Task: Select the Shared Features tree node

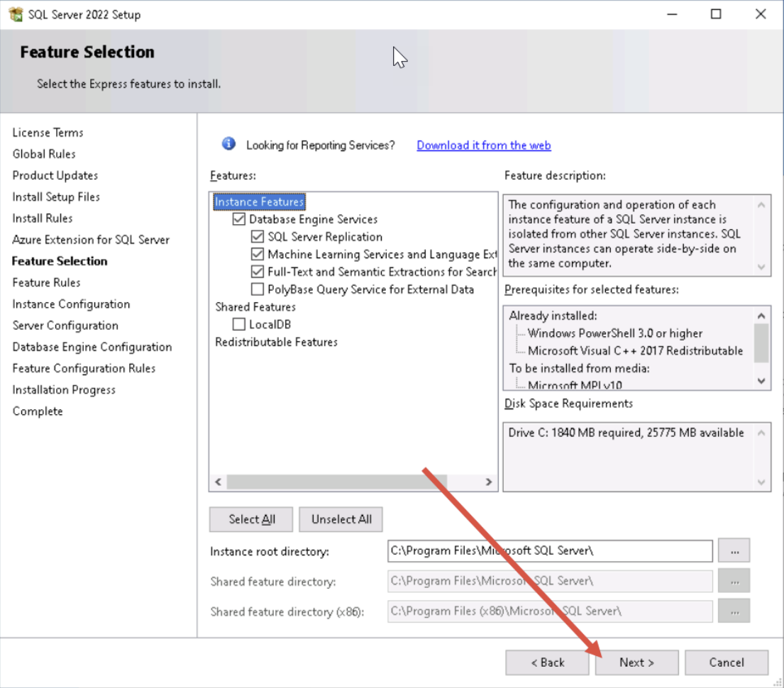Action: pyautogui.click(x=255, y=306)
